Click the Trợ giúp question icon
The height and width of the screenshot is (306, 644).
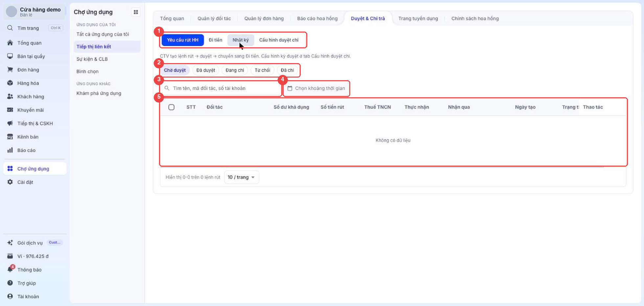(10, 283)
